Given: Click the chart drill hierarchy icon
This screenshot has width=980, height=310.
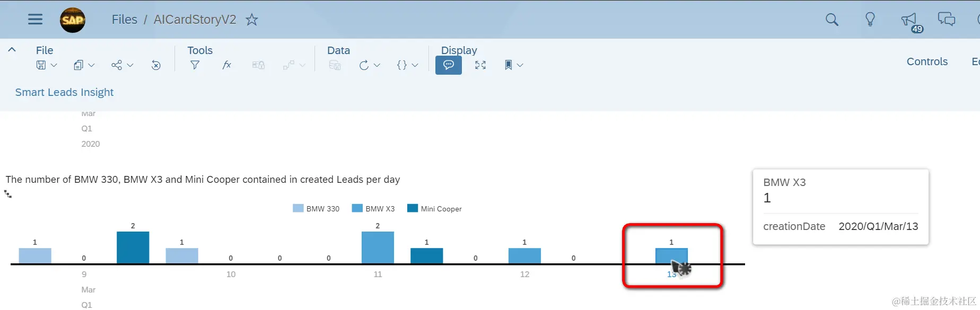Looking at the screenshot, I should tap(8, 194).
